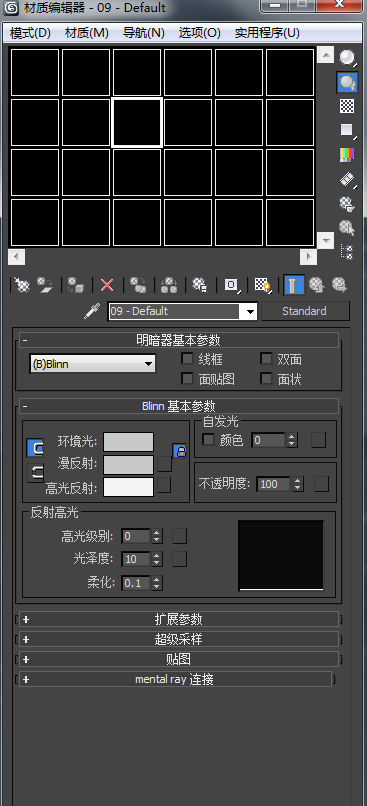Enable the 双面 checkbox
Image resolution: width=367 pixels, height=806 pixels.
[266, 358]
